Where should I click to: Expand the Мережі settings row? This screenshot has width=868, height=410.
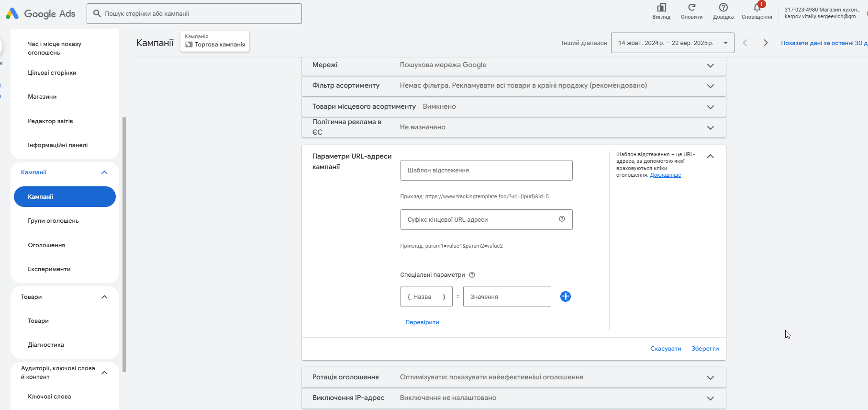click(710, 65)
